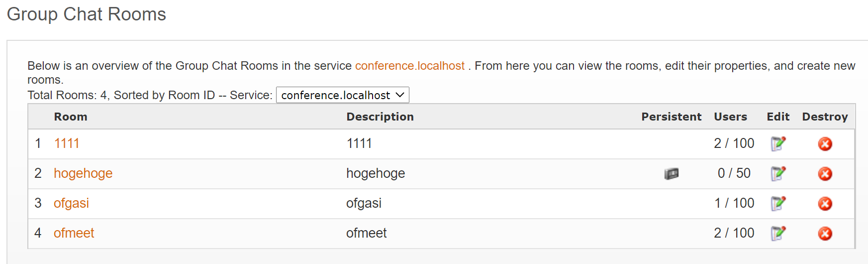Click the Room column header
868x264 pixels.
[71, 117]
